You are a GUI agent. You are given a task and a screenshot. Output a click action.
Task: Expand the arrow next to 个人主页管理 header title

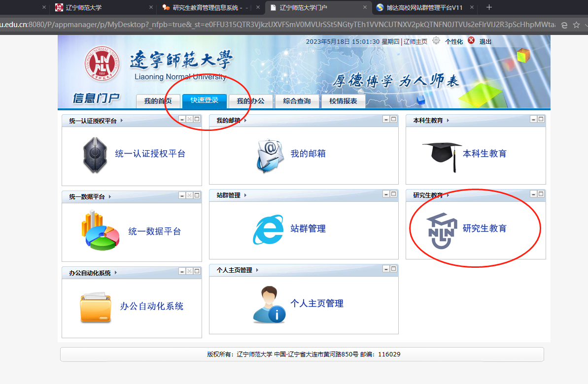(x=257, y=270)
